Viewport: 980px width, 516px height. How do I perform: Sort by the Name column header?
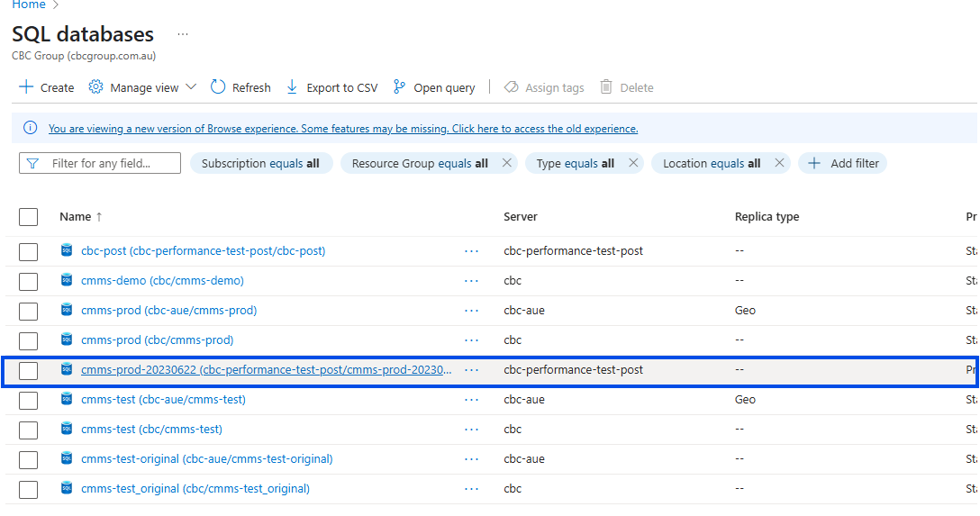(76, 217)
